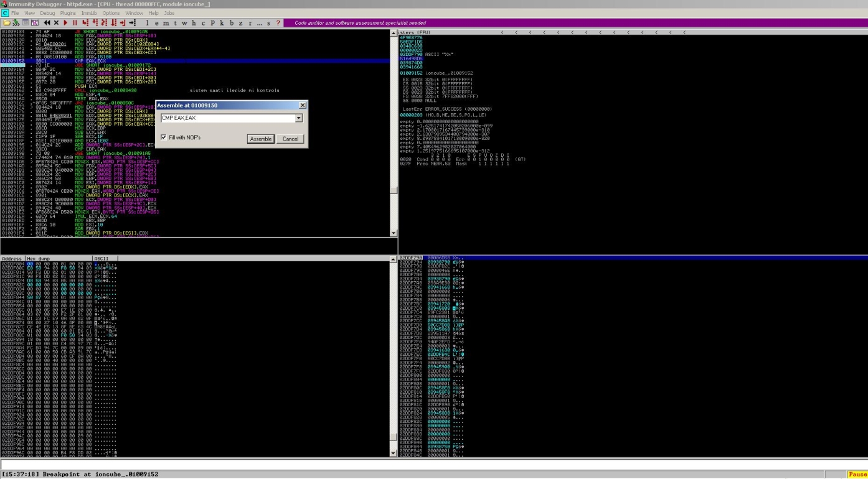Open the Help menu

click(x=153, y=13)
